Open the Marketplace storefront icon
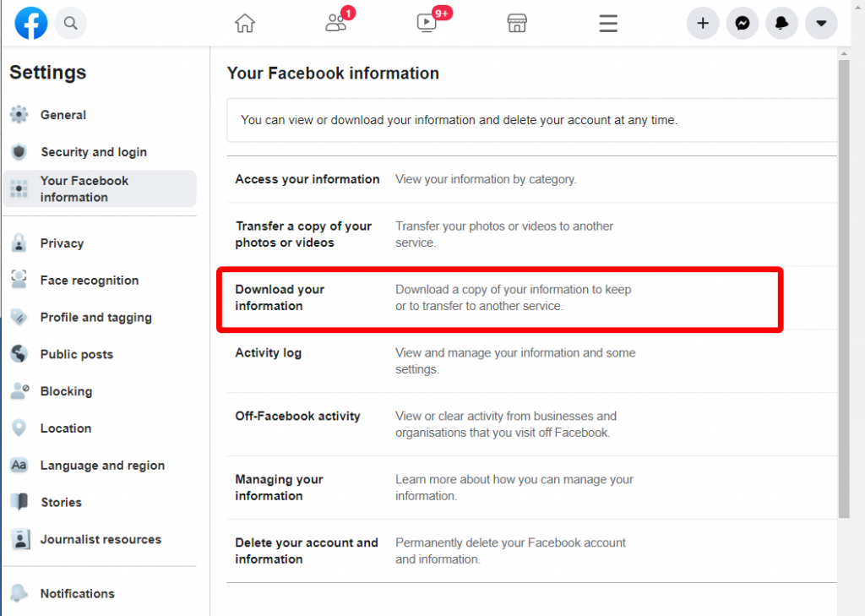The image size is (865, 616). click(x=516, y=23)
